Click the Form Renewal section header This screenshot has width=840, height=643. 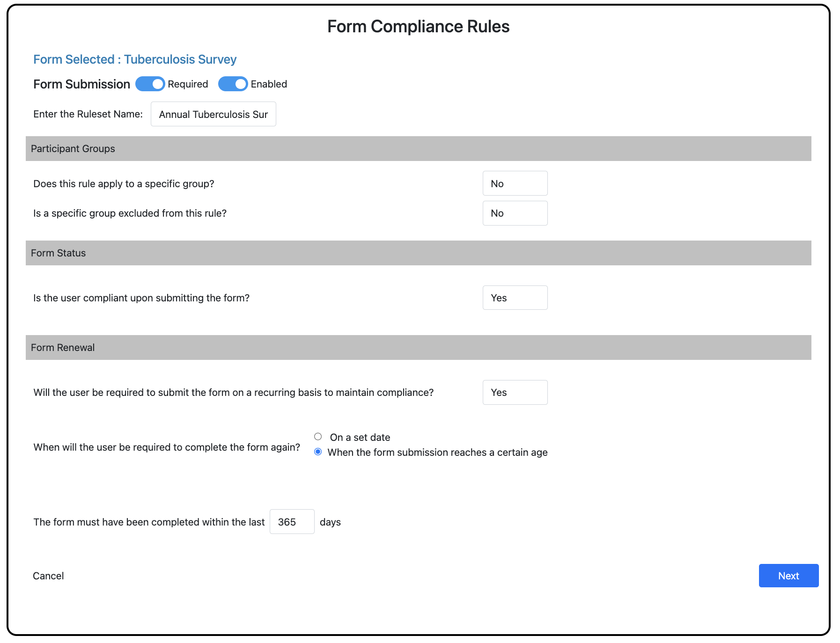pyautogui.click(x=63, y=348)
